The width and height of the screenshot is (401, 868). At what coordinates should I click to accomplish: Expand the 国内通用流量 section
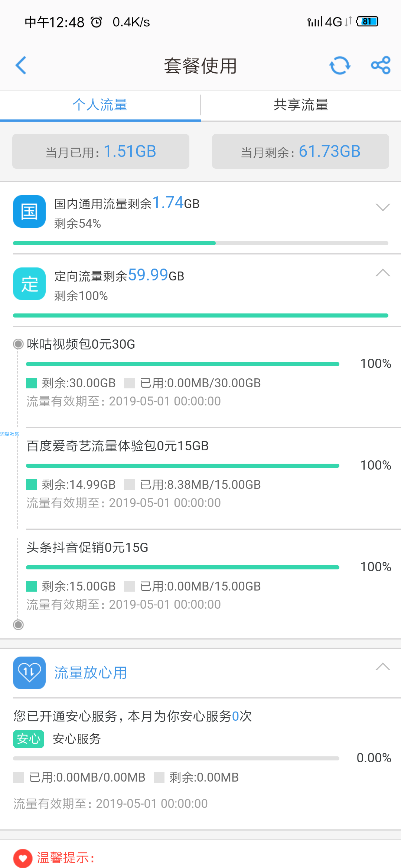pyautogui.click(x=383, y=207)
